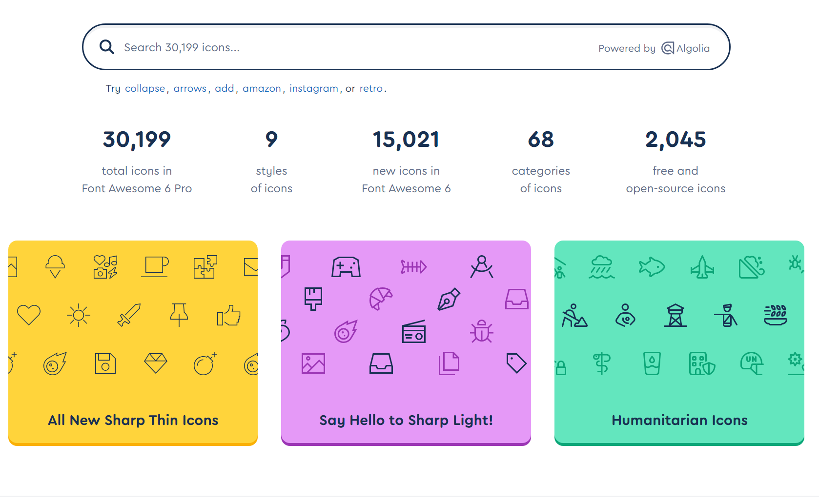Click the radio icon

(414, 331)
